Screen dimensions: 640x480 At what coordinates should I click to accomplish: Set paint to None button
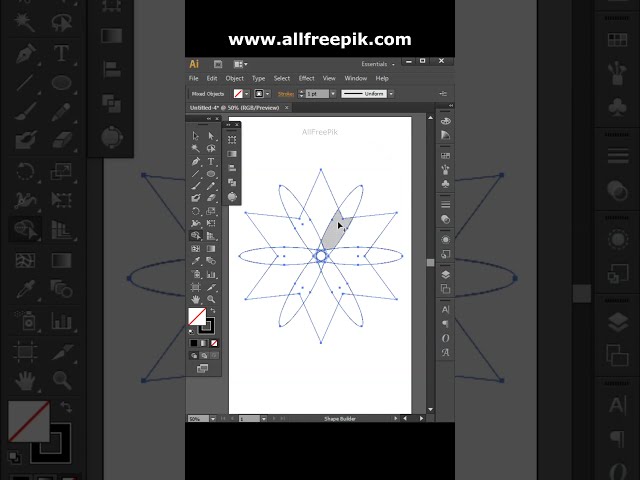point(214,343)
